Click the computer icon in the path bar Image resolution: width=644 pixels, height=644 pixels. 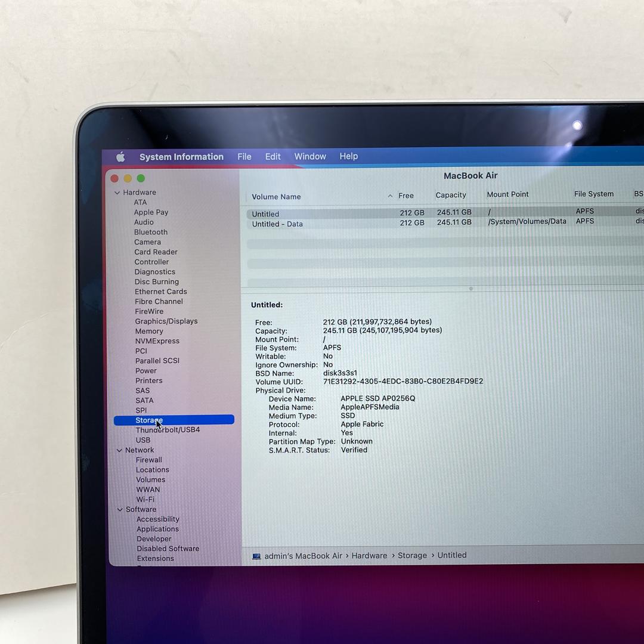256,556
